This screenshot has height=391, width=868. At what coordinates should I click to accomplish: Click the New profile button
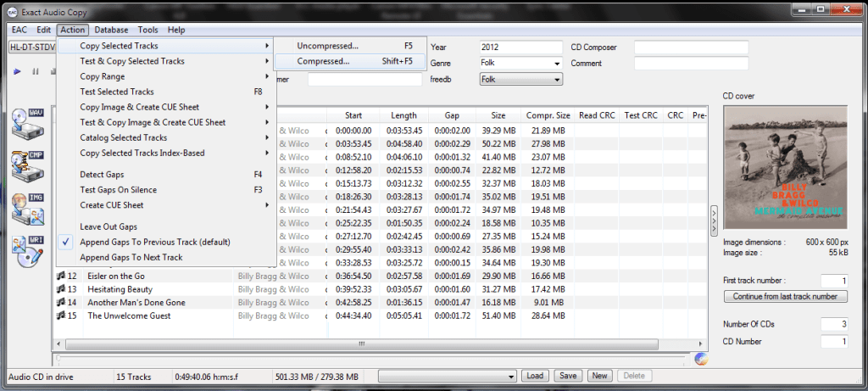(x=599, y=376)
